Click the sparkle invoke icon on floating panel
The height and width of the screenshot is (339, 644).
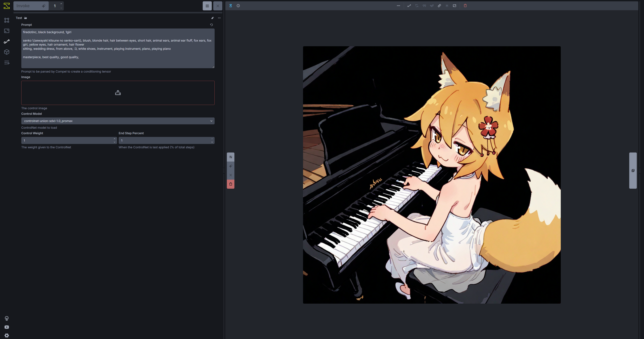pyautogui.click(x=231, y=166)
